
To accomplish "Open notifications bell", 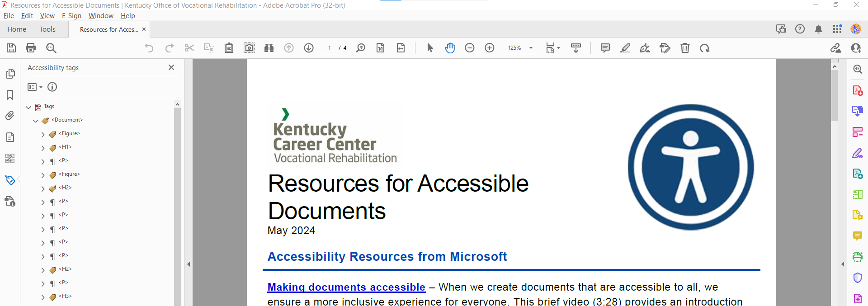I will pos(818,29).
